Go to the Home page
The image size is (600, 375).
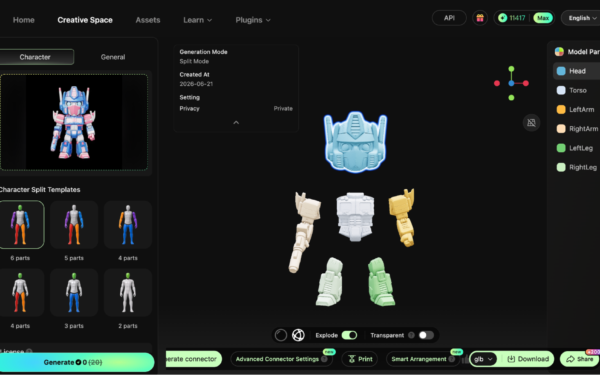(24, 20)
